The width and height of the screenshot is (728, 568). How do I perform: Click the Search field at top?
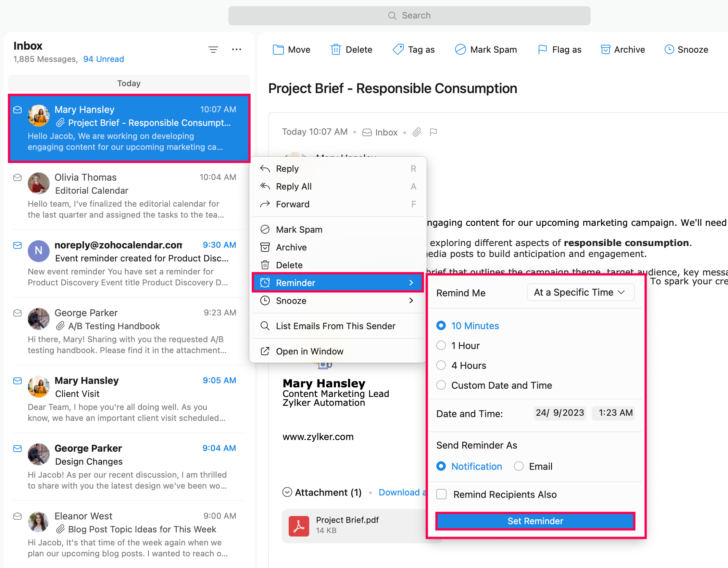[x=409, y=16]
